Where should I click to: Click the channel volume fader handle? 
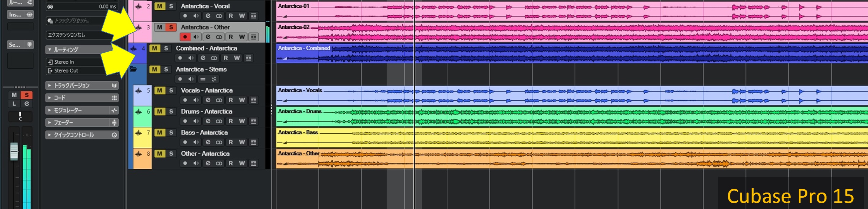coord(14,151)
